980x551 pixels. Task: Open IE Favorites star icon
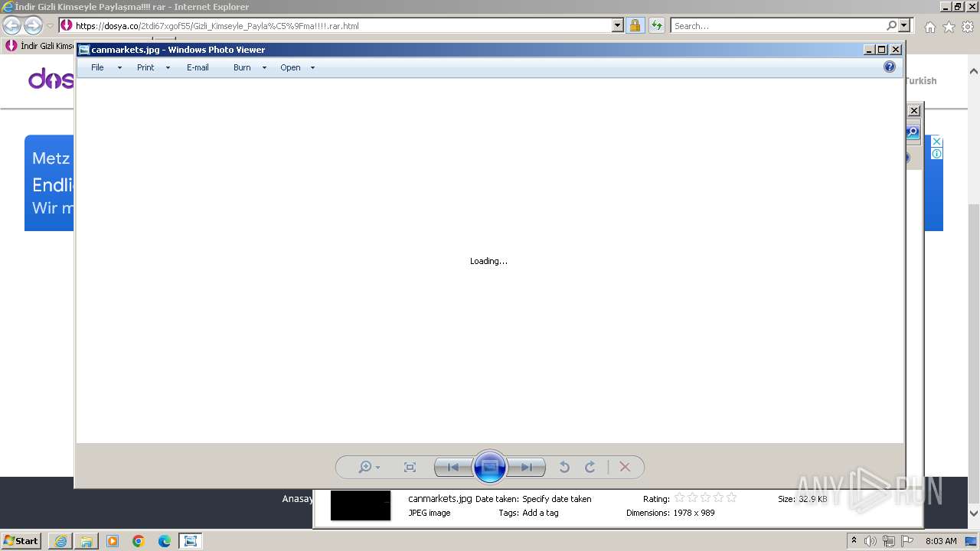point(949,27)
